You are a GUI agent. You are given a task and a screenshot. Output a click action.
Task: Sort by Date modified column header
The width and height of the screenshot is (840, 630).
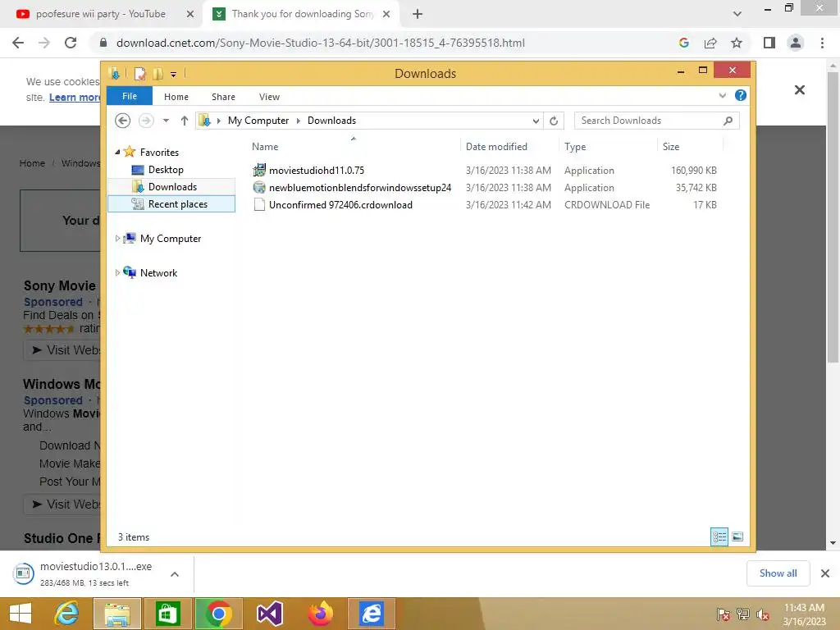pos(509,146)
